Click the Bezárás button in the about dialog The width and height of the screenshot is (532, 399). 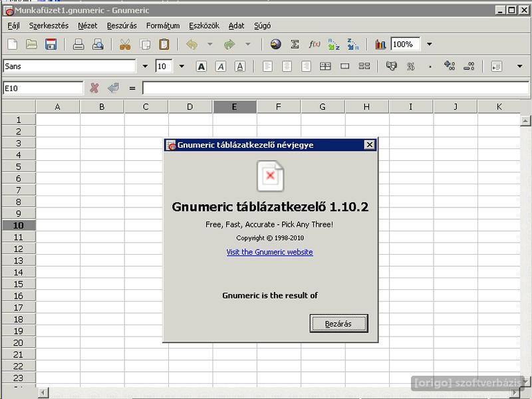click(x=338, y=323)
